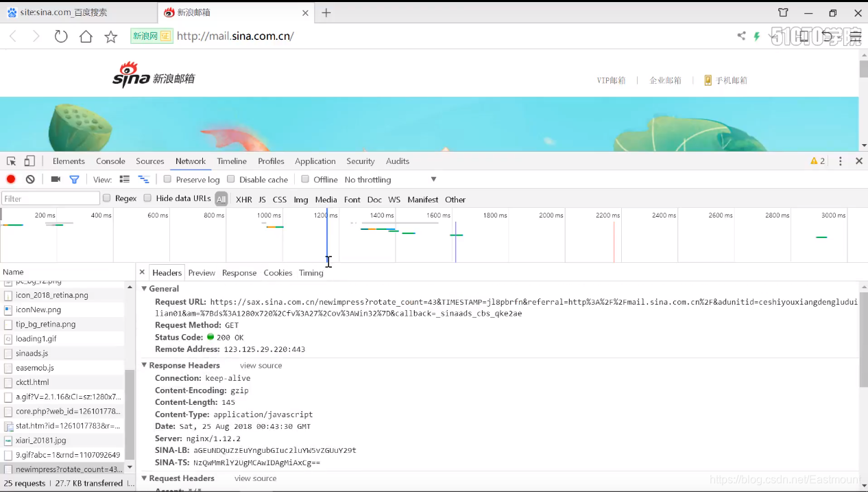
Task: Toggle overview waterfall view icon
Action: (x=143, y=179)
